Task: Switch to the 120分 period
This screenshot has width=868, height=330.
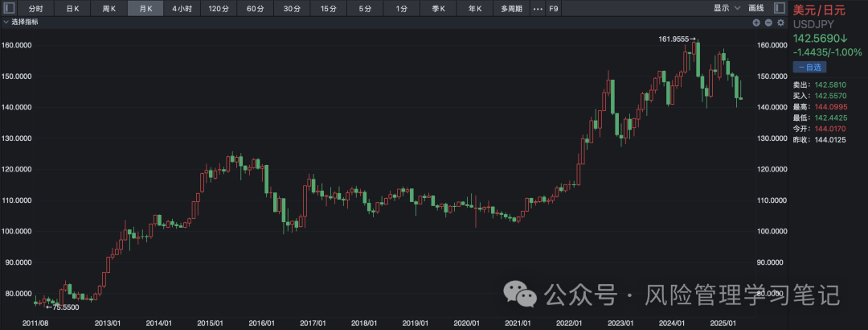Action: (218, 8)
